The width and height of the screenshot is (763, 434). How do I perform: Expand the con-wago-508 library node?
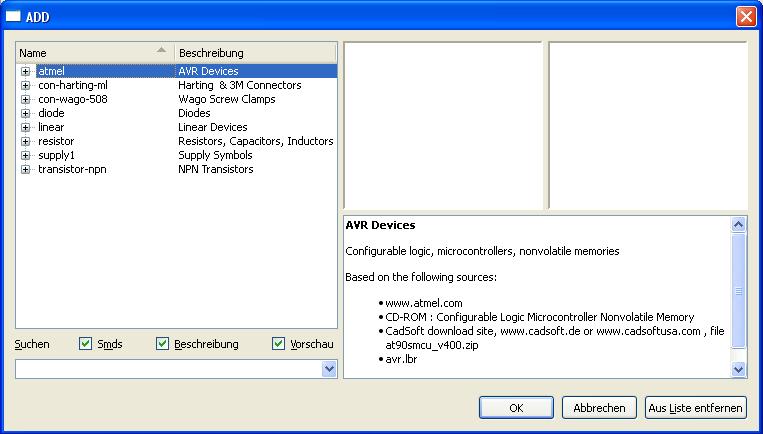pyautogui.click(x=25, y=100)
